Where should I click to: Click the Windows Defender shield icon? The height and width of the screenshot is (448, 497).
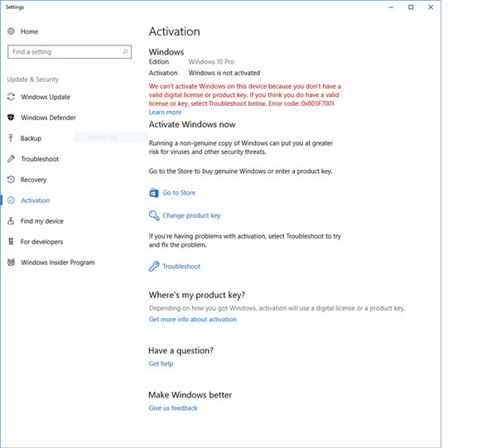tap(11, 118)
